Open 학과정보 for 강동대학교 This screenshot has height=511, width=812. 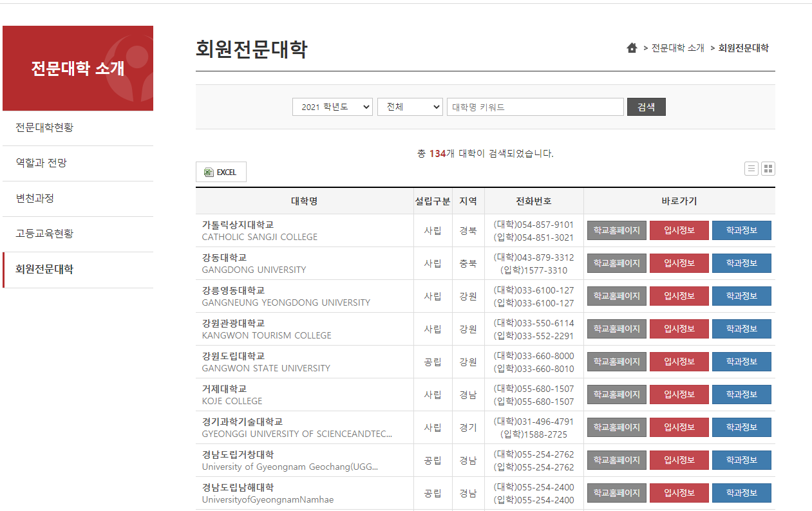[x=741, y=263]
